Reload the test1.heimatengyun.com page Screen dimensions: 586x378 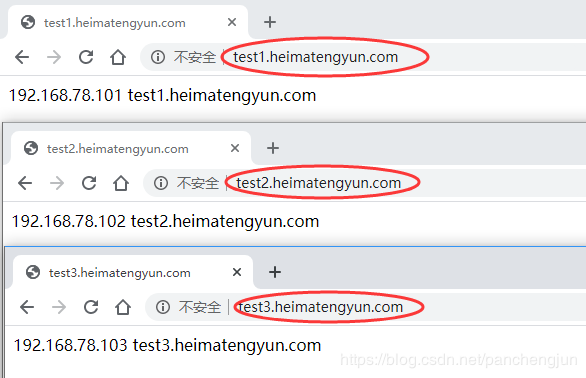(x=86, y=57)
